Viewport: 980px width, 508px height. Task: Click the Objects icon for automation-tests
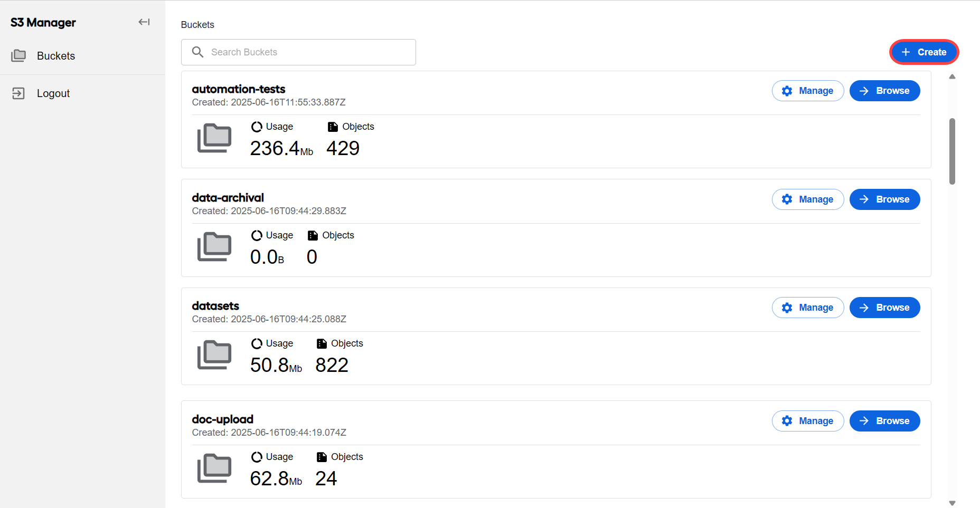point(333,127)
